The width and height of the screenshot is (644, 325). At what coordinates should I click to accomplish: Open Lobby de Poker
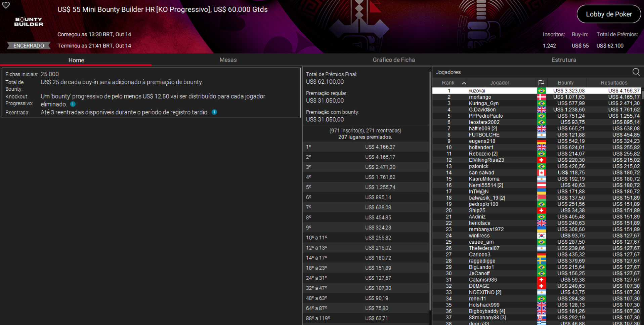point(609,14)
